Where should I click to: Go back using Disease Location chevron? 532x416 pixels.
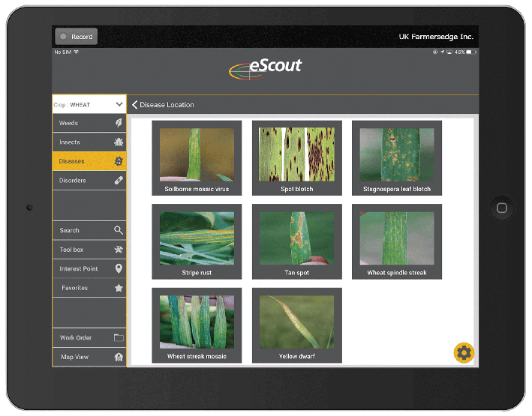135,105
